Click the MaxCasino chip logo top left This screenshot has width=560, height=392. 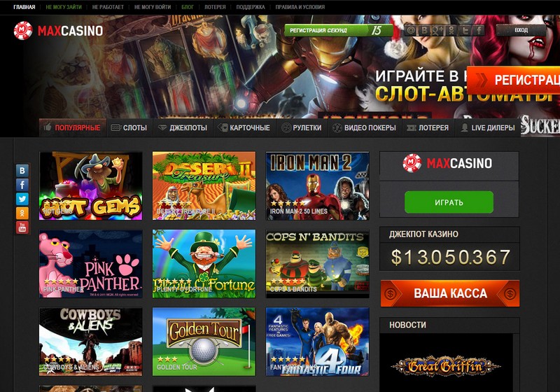[23, 31]
